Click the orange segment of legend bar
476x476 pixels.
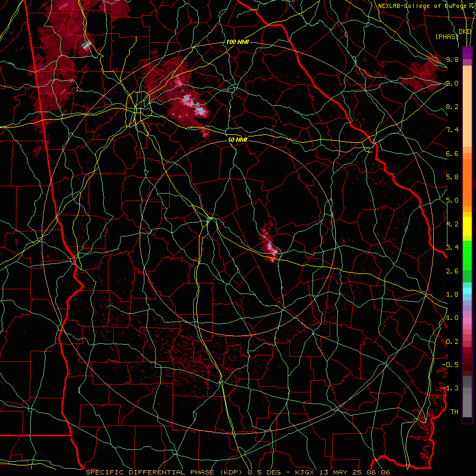point(467,182)
